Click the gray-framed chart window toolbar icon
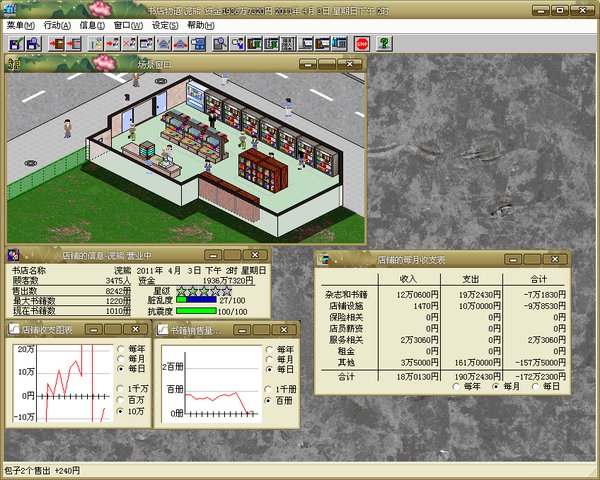This screenshot has width=600, height=480. (305, 44)
